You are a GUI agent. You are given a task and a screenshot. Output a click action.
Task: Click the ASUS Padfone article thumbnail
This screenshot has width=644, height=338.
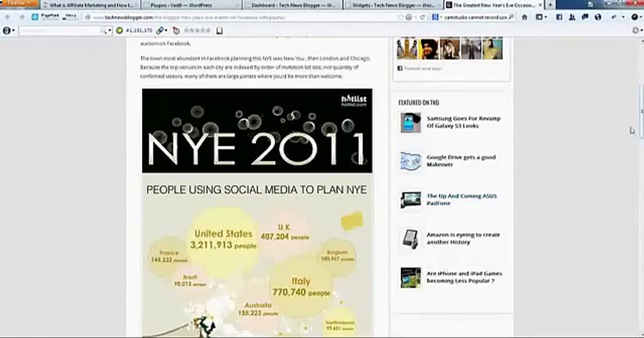(x=411, y=200)
